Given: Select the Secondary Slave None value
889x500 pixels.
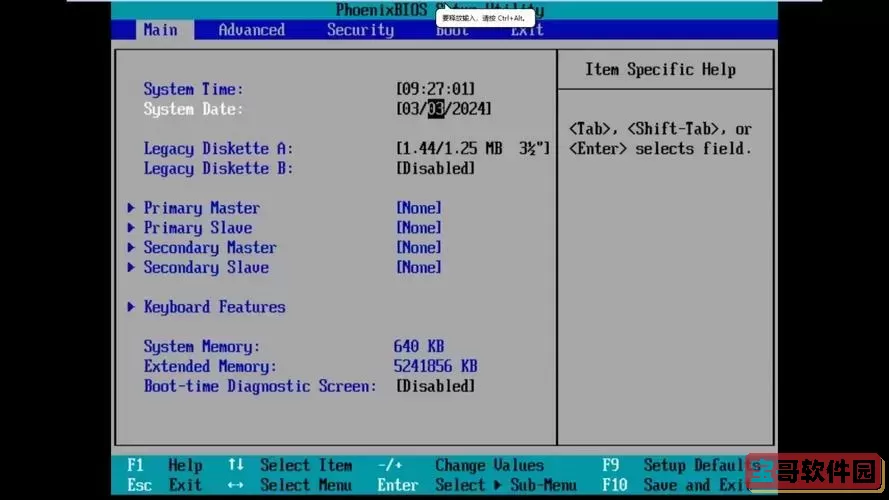Looking at the screenshot, I should (x=419, y=268).
